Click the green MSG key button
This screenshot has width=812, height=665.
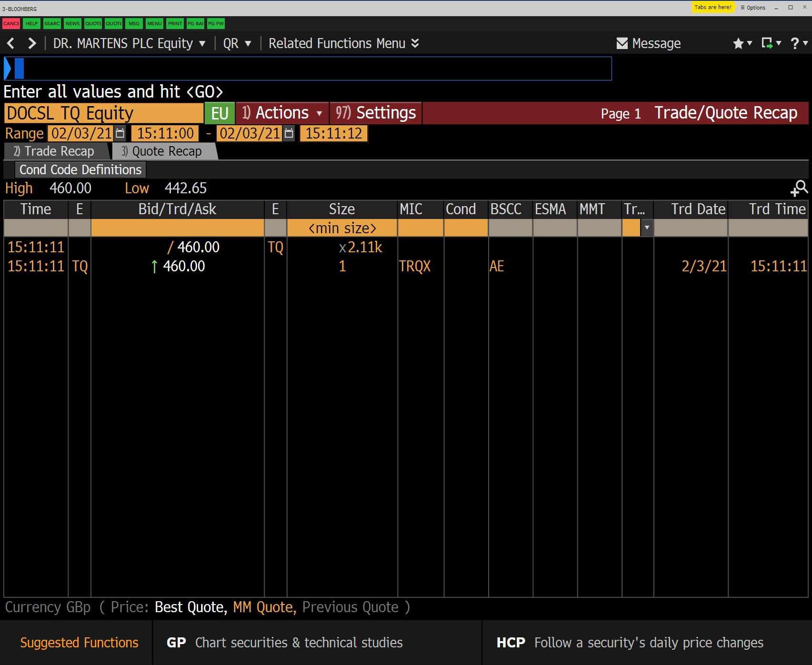click(134, 23)
